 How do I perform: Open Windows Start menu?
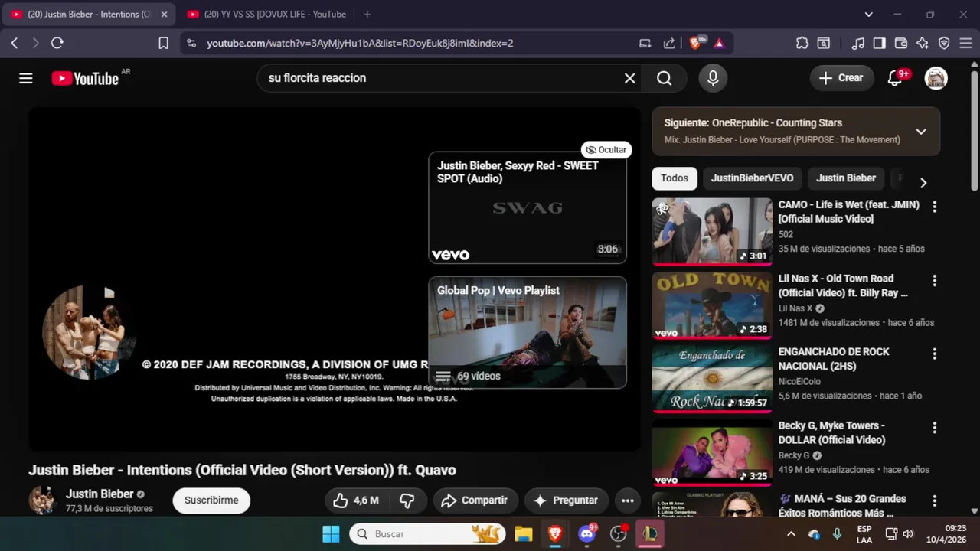331,534
